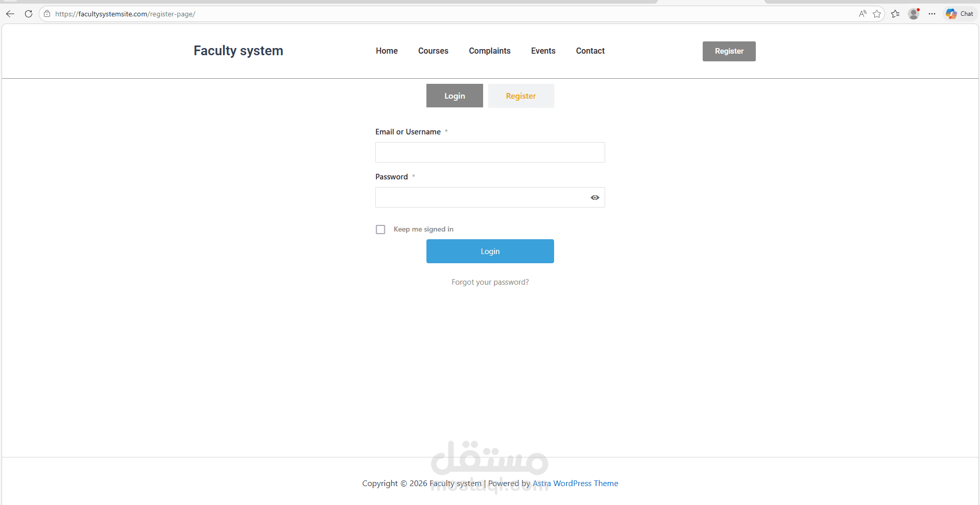980x505 pixels.
Task: Focus the Email or Username field
Action: (490, 152)
